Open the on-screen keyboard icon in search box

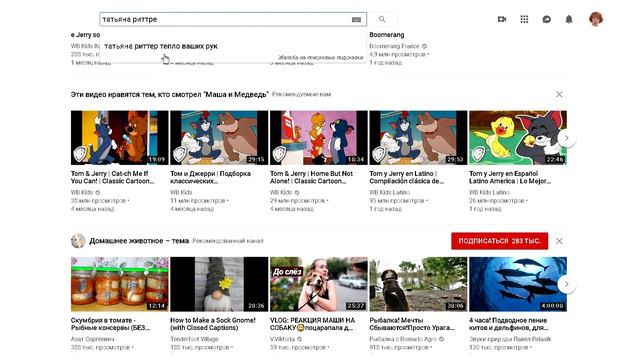[x=356, y=19]
